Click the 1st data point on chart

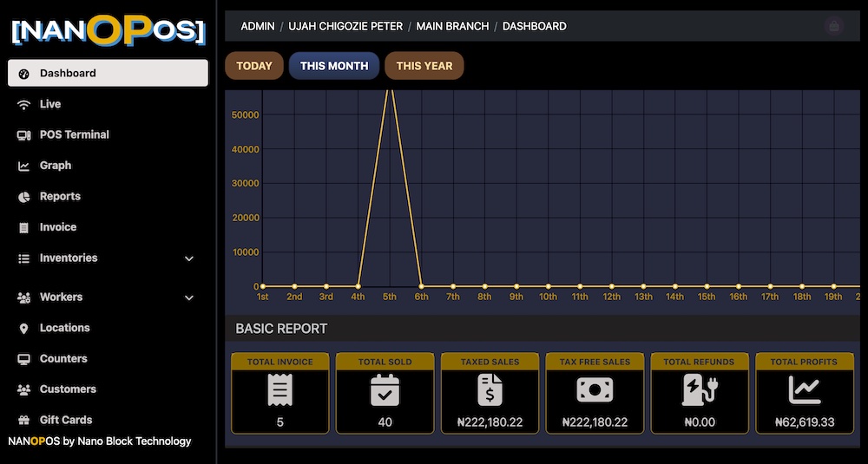point(262,286)
